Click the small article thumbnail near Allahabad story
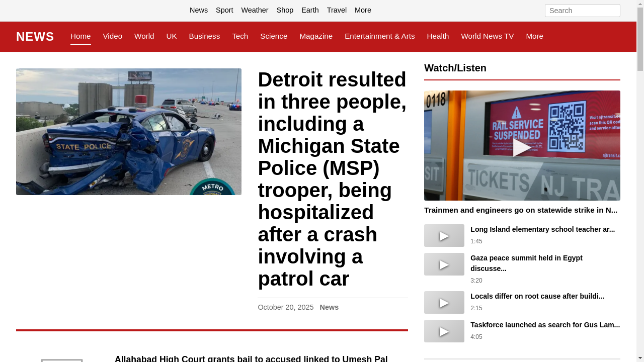644x362 pixels. pyautogui.click(x=62, y=360)
